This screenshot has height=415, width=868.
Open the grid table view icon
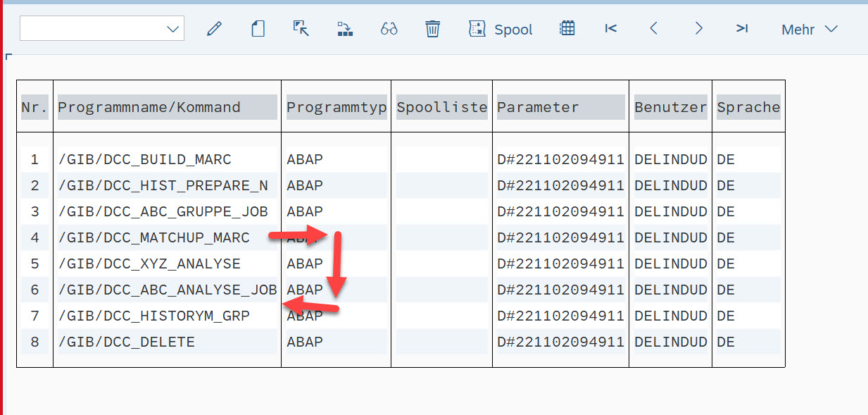click(x=567, y=28)
